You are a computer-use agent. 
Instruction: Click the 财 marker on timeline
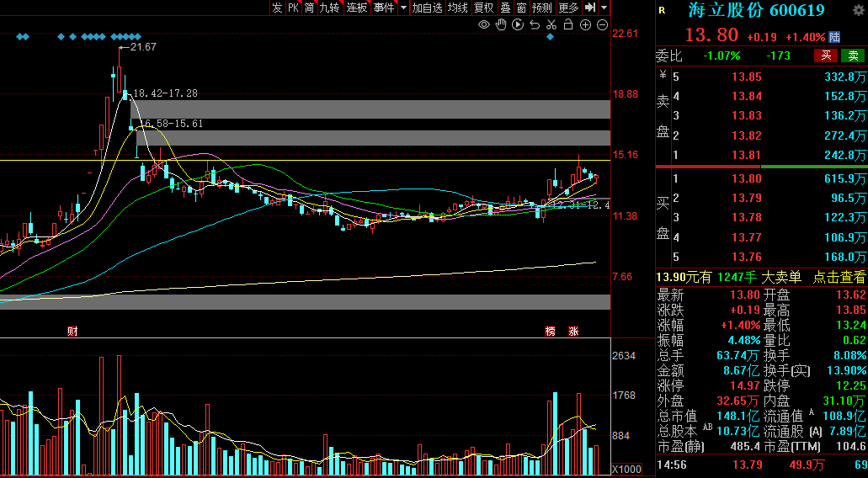point(72,331)
